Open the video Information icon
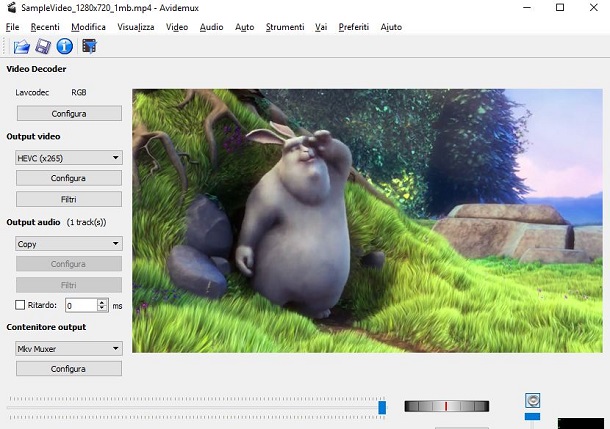Image resolution: width=610 pixels, height=429 pixels. pos(65,46)
